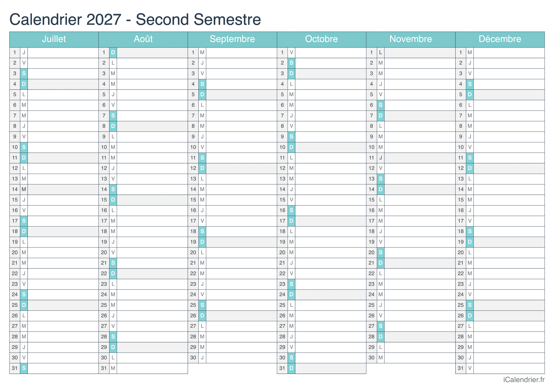554x392 pixels.
Task: Click the Octobre column header
Action: coord(321,39)
